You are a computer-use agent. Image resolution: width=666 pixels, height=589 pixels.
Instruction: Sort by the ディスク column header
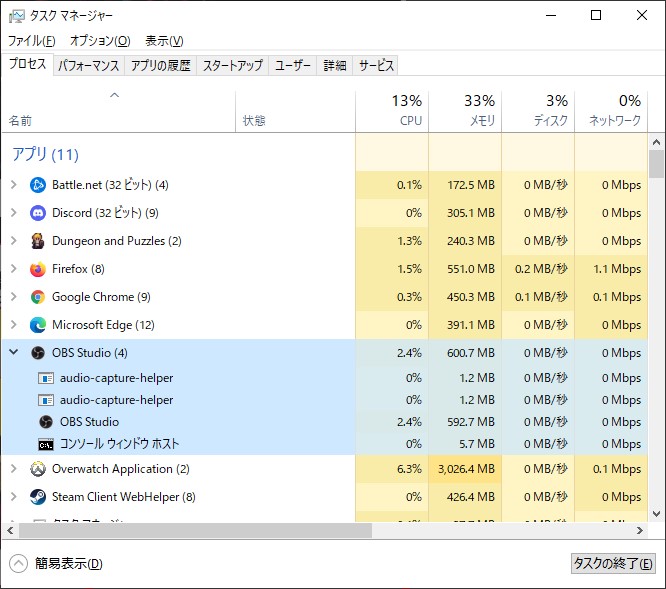click(x=538, y=111)
